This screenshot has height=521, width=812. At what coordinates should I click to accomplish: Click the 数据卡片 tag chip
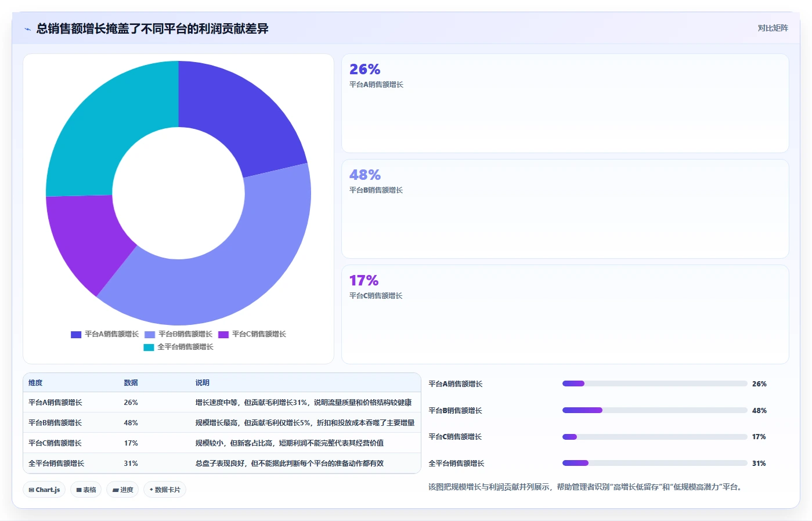(165, 490)
